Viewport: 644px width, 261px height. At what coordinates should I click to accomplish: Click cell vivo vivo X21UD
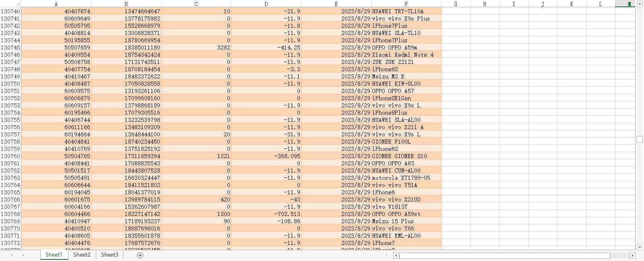[406, 199]
